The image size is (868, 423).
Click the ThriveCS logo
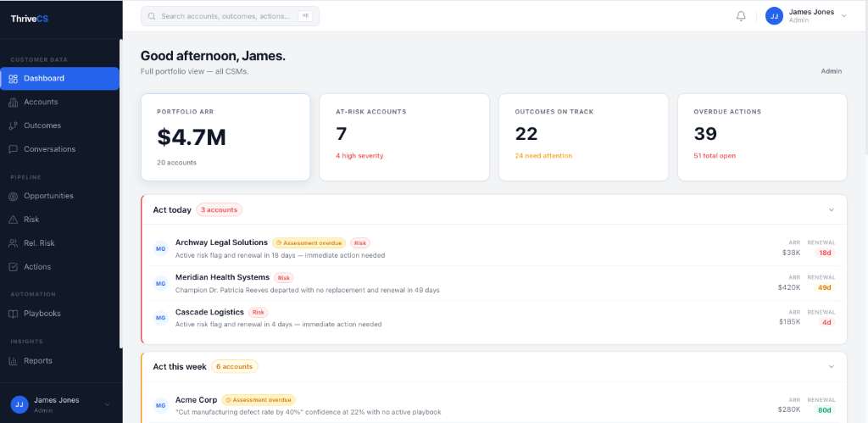point(30,19)
